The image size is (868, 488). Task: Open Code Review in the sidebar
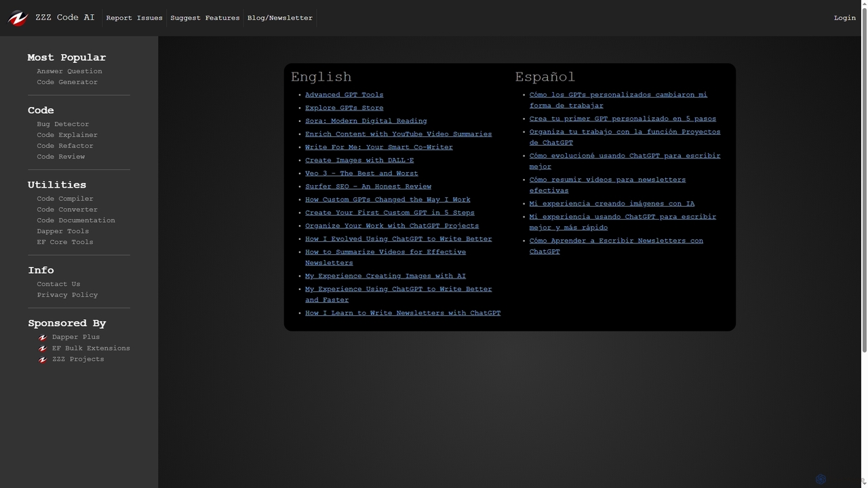[x=60, y=157]
